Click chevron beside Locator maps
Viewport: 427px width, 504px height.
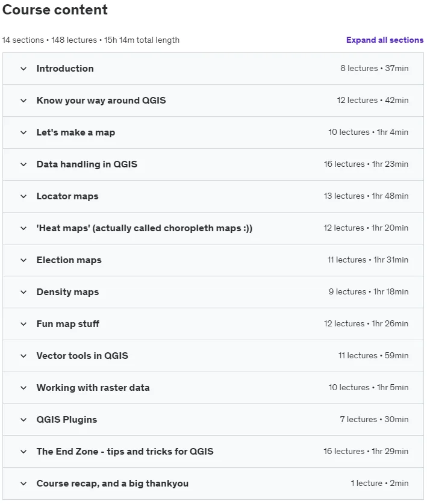23,196
